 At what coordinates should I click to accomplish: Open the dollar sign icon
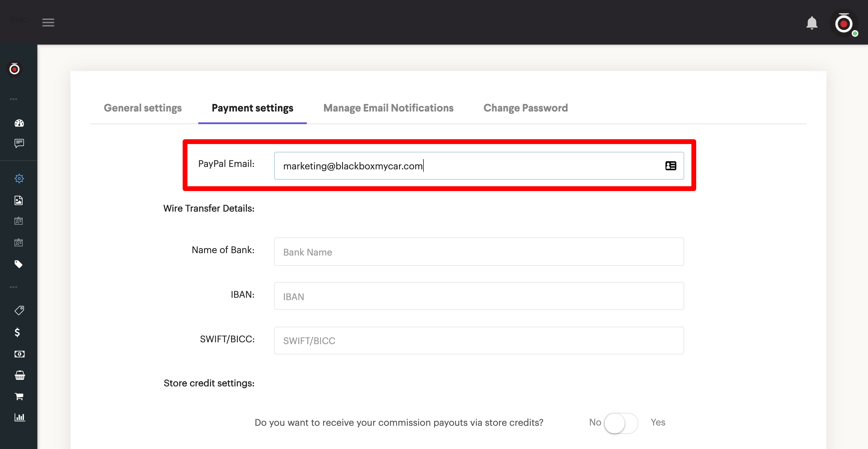17,332
